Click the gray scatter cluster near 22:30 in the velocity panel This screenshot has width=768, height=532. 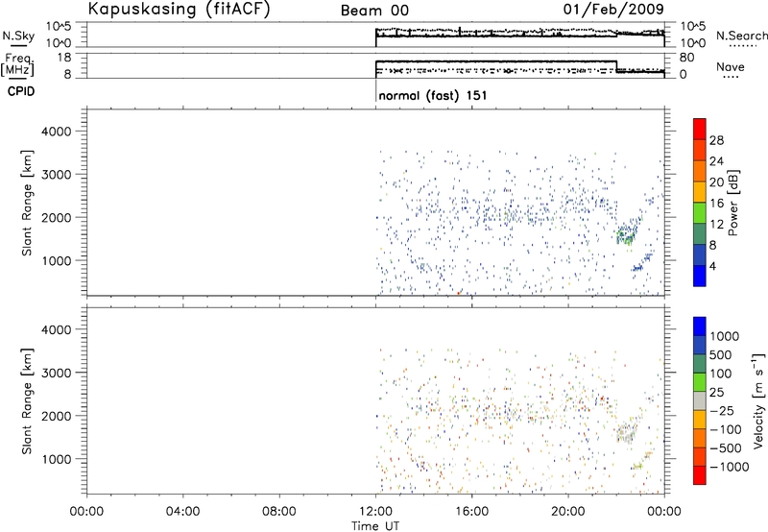coord(626,433)
